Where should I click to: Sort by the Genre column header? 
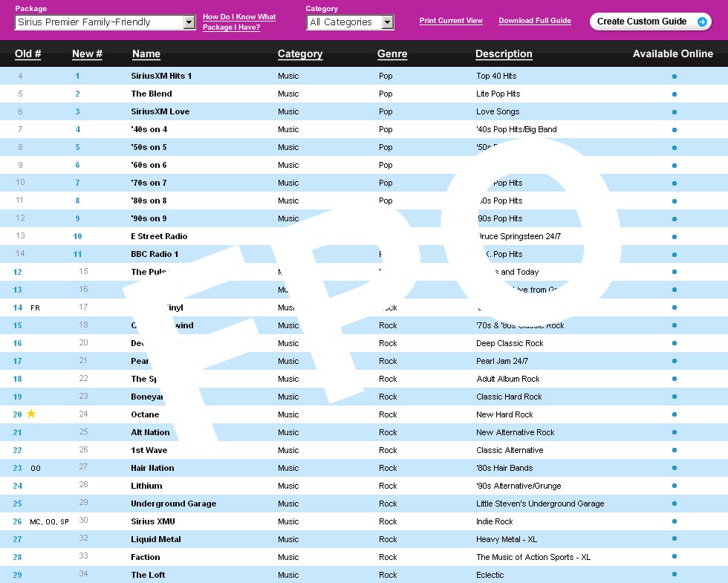pos(392,53)
